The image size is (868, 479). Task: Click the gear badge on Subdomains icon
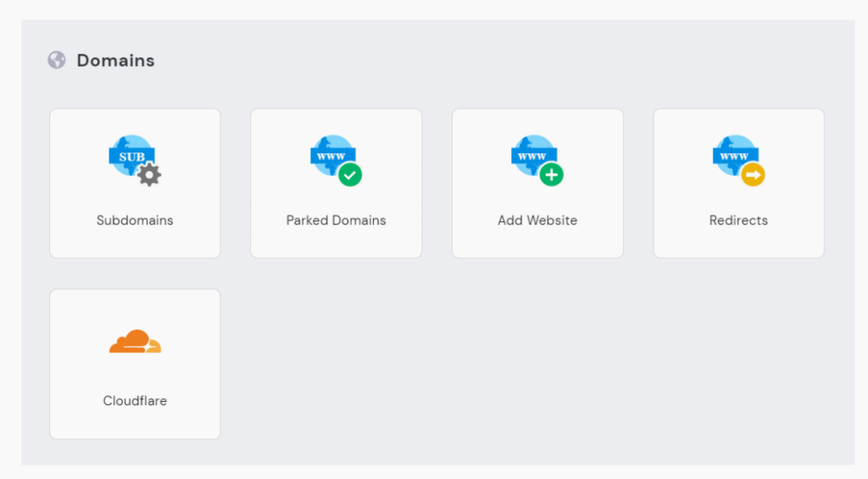point(149,175)
